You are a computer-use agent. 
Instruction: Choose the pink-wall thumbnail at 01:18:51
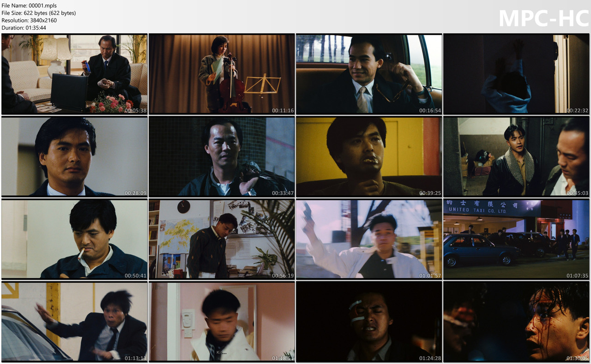(x=222, y=322)
